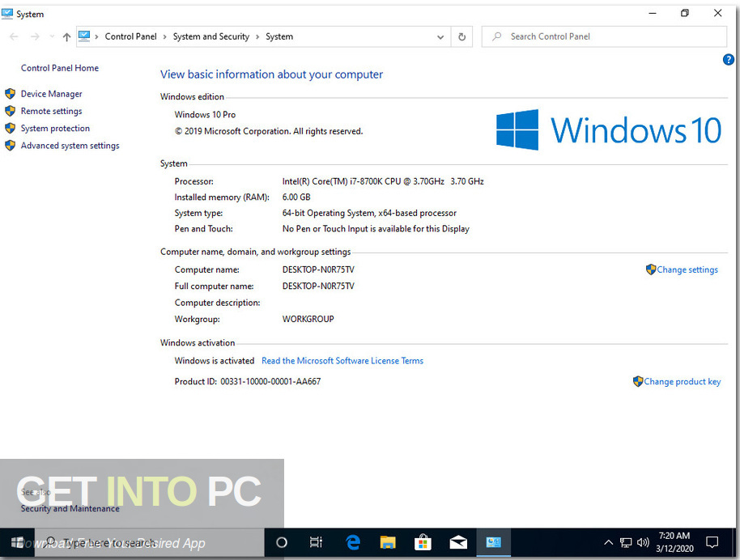Click the Windows 10 logo image

609,129
